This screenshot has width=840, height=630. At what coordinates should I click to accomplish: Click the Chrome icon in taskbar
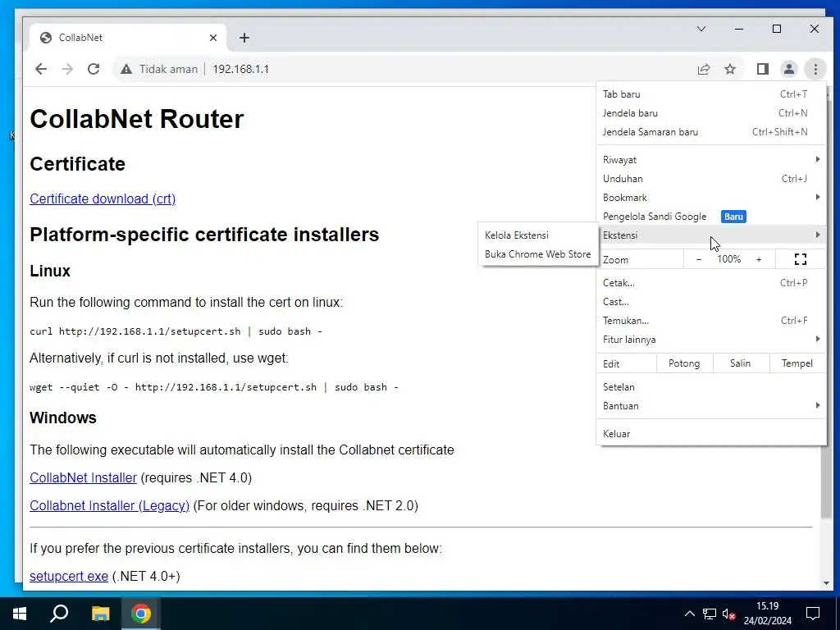(x=140, y=614)
